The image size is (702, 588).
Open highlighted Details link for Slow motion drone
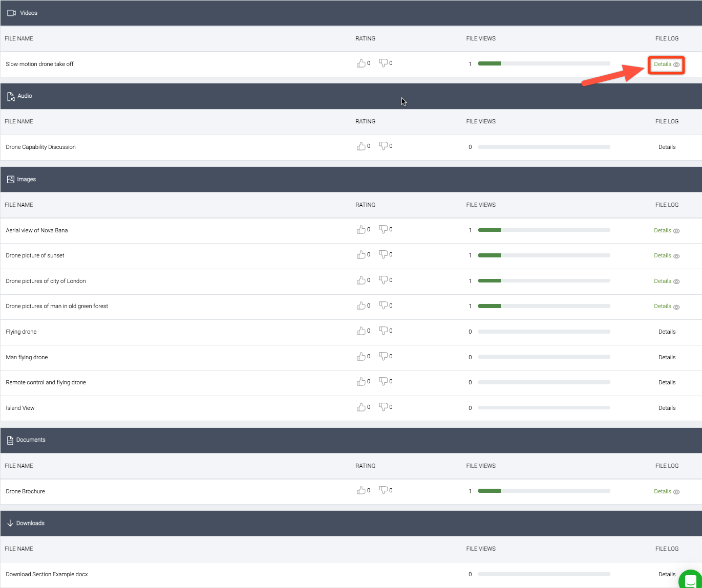(663, 64)
